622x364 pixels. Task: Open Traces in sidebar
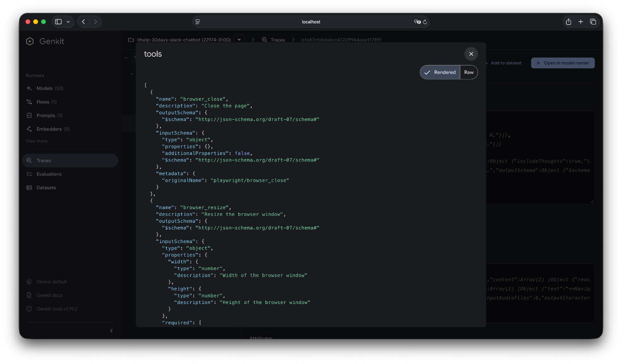(70, 161)
